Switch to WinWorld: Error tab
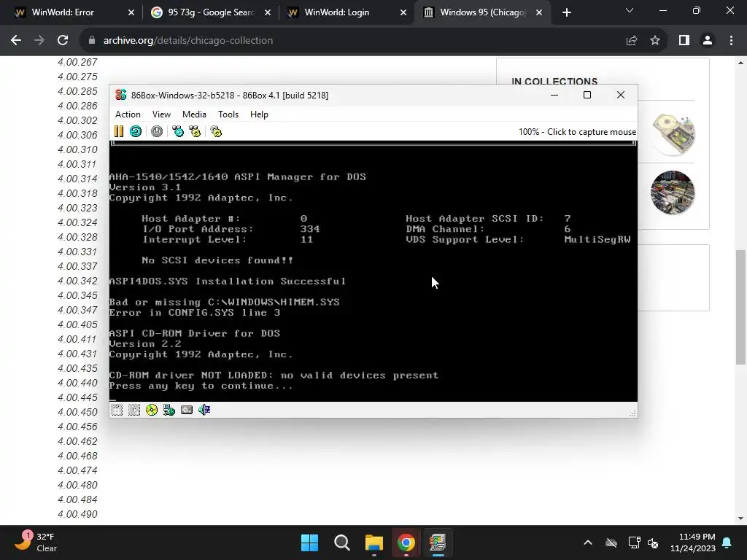Screen dimensions: 747x560 (x=71, y=12)
